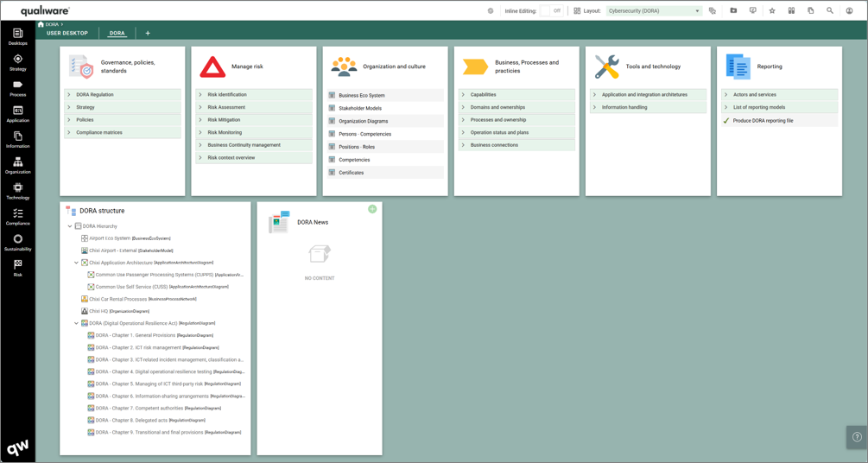Expand the Strategy row in Governance tile
Viewport: 868px width, 463px height.
[123, 107]
